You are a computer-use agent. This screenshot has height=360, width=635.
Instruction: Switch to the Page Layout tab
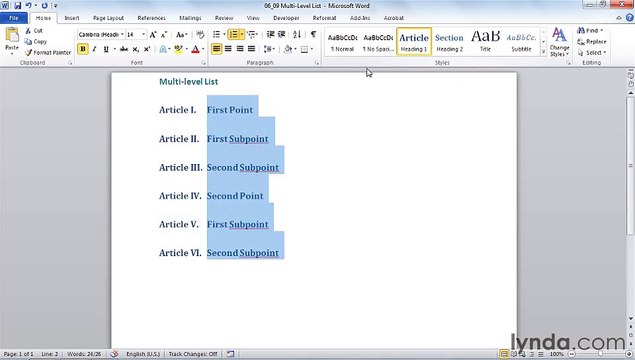click(x=108, y=18)
